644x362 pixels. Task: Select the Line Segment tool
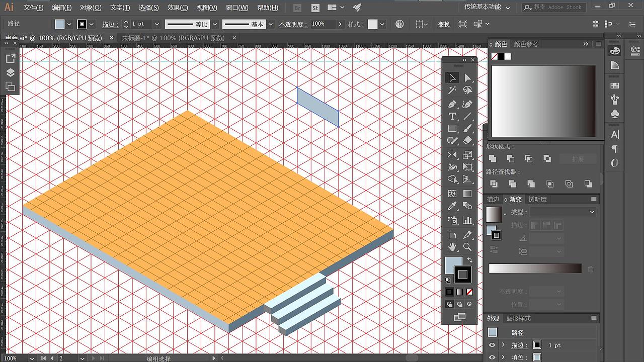pyautogui.click(x=468, y=116)
